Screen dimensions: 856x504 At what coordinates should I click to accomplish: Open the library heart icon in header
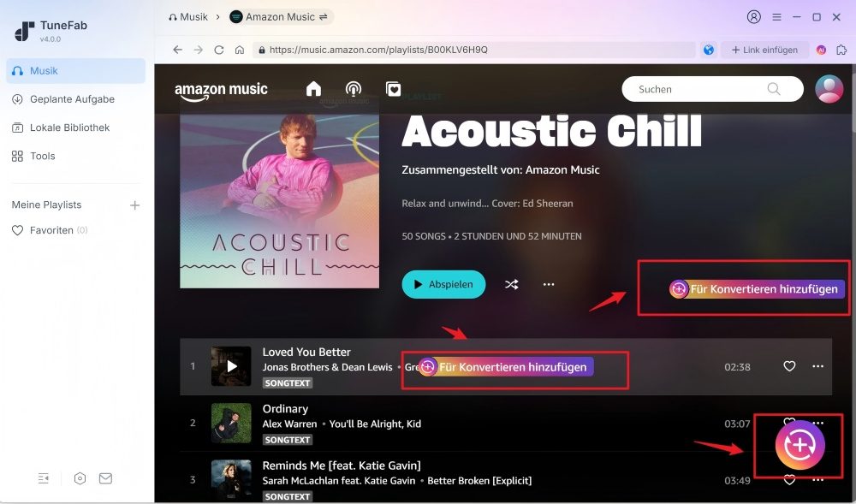coord(393,88)
